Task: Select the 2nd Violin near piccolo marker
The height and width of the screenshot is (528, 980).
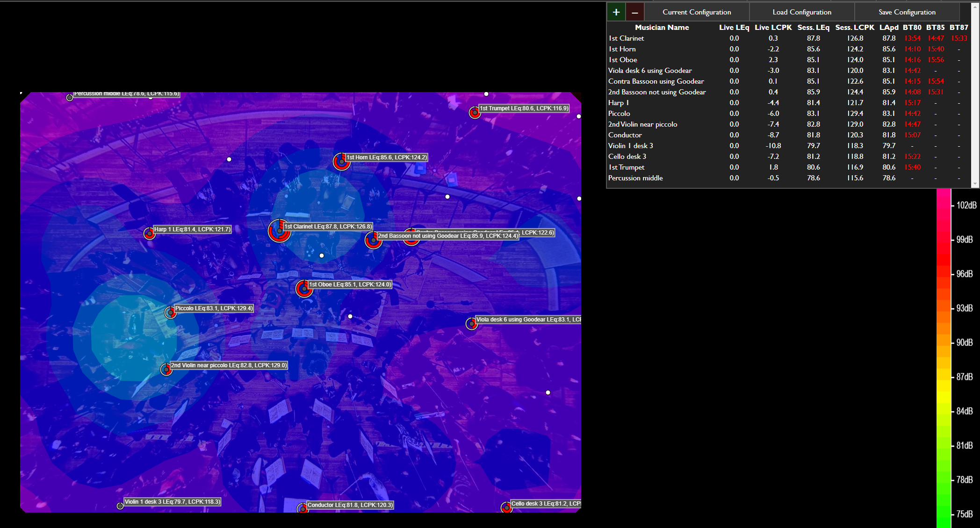Action: [x=166, y=370]
